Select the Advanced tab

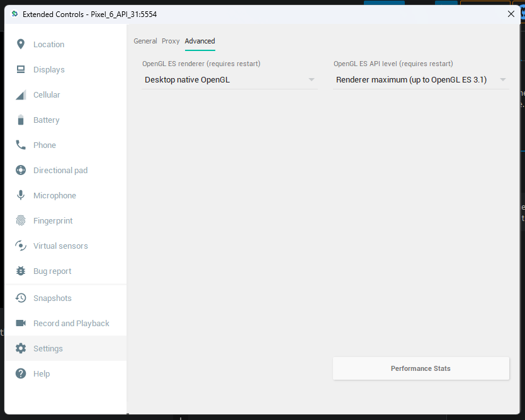coord(200,41)
